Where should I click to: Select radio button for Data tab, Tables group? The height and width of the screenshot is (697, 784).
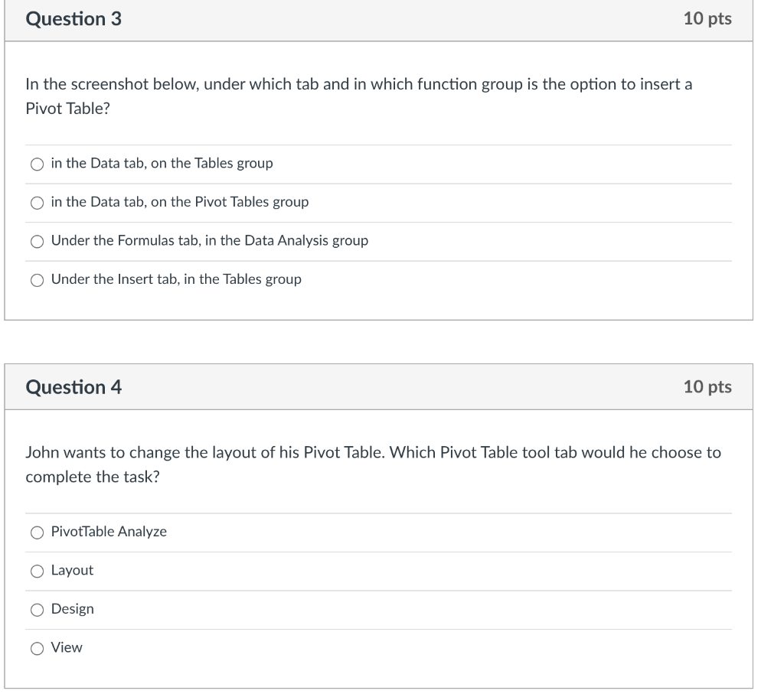pyautogui.click(x=37, y=164)
